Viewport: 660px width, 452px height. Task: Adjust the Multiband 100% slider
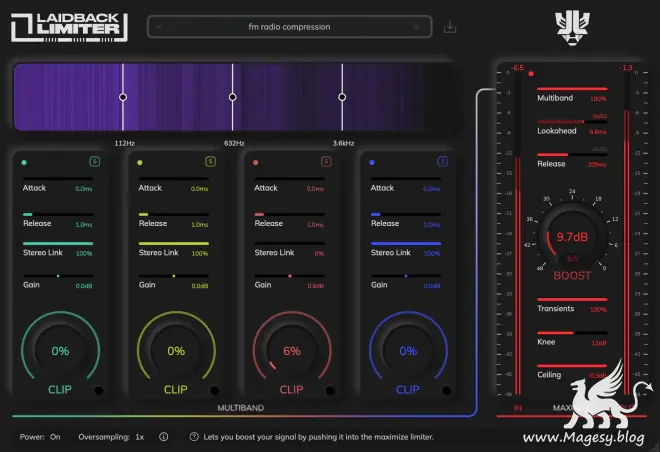pyautogui.click(x=572, y=89)
